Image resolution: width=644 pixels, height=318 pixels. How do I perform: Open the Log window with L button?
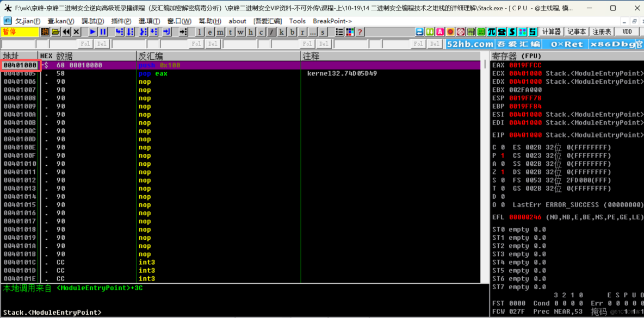point(200,32)
